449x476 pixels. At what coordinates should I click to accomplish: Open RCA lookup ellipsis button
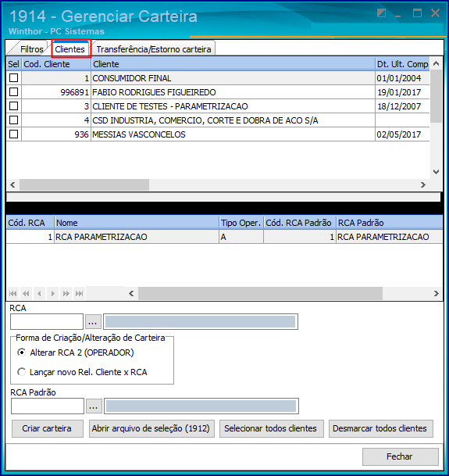coord(93,322)
